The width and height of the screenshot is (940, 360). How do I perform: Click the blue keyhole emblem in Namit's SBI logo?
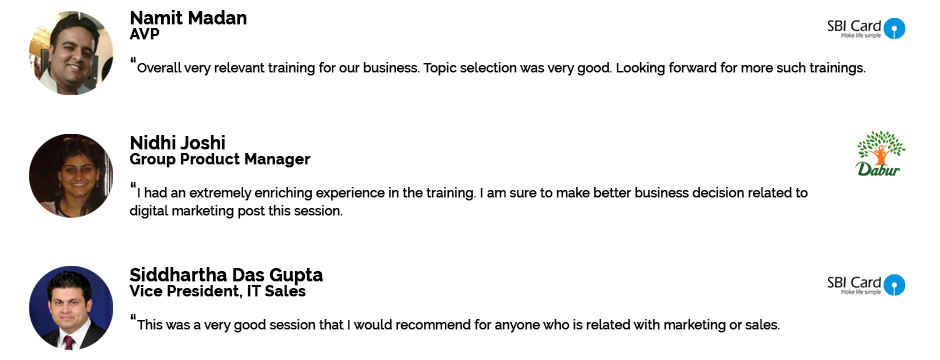894,28
